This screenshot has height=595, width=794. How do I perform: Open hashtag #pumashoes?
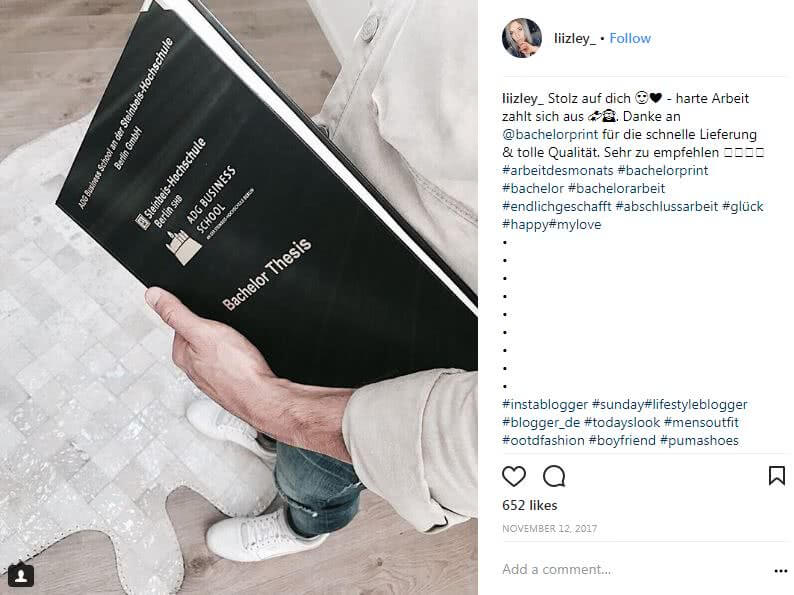699,440
